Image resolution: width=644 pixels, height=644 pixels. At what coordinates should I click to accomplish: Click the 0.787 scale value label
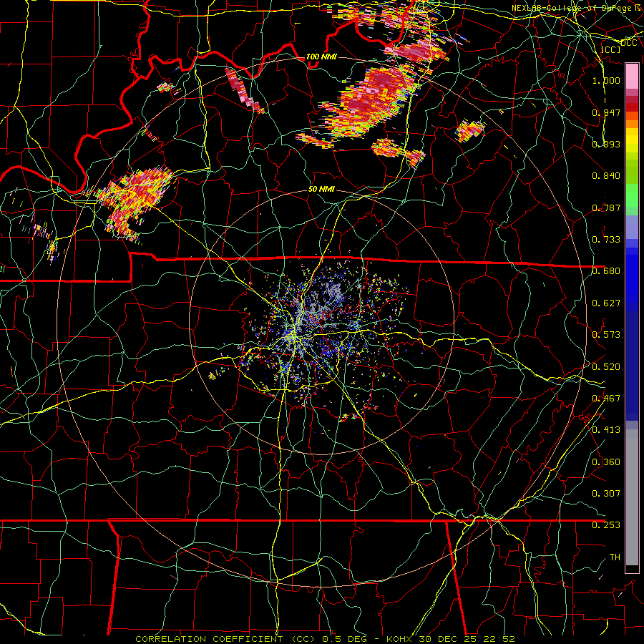(606, 208)
